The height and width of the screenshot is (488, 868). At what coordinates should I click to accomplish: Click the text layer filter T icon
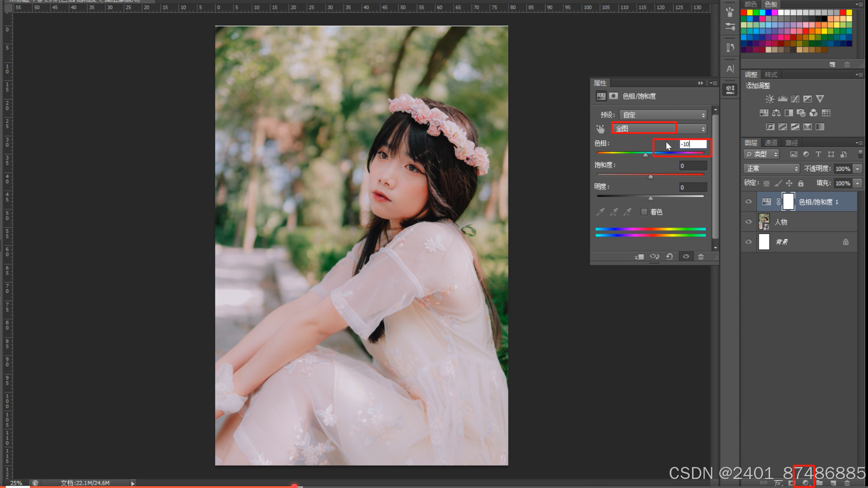[x=818, y=154]
